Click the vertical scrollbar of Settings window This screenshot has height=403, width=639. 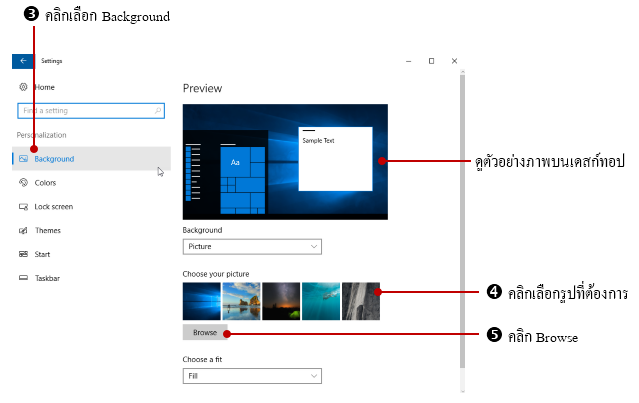[463, 220]
